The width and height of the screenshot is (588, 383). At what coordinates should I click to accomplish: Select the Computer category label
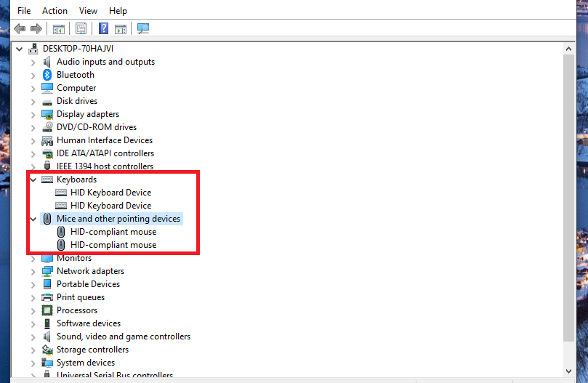click(76, 88)
